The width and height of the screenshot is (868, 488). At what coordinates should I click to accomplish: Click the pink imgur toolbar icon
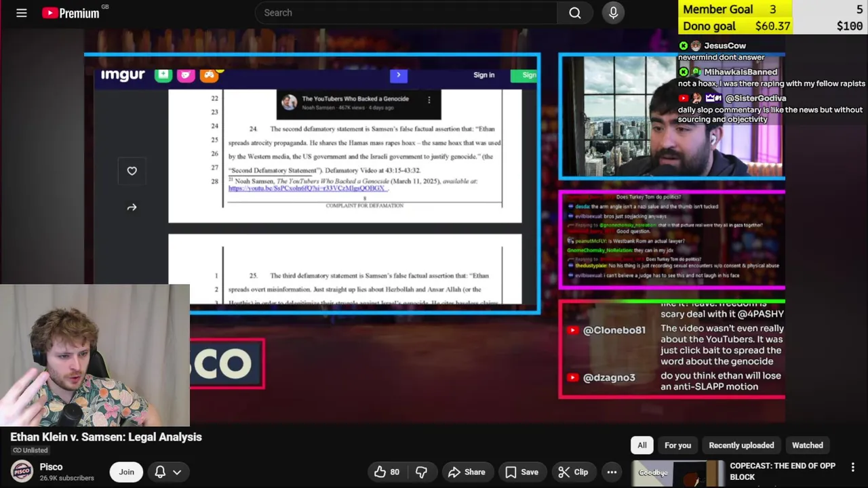tap(186, 75)
